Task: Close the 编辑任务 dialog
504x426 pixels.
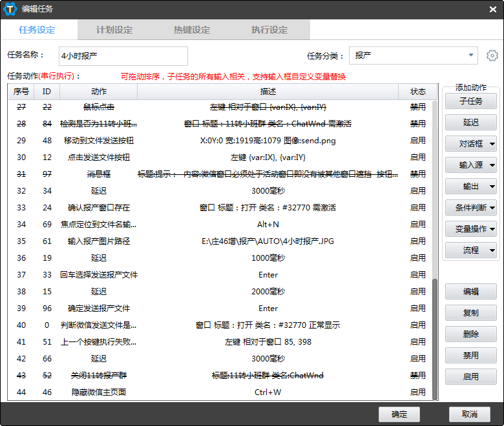Action: 493,9
